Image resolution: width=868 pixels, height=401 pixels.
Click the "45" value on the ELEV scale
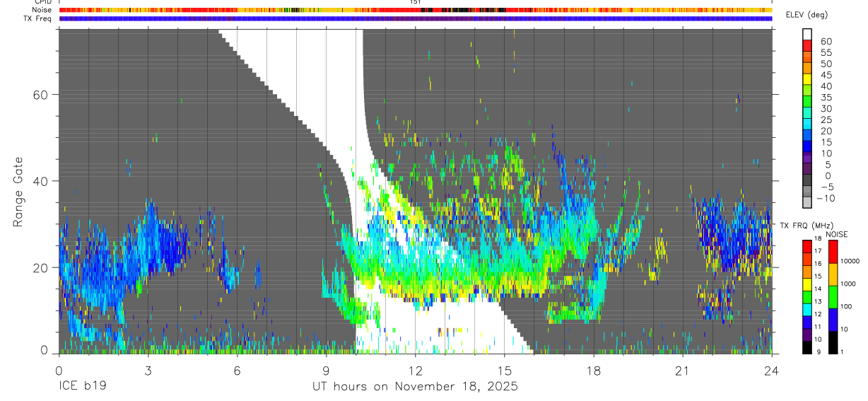pyautogui.click(x=826, y=75)
